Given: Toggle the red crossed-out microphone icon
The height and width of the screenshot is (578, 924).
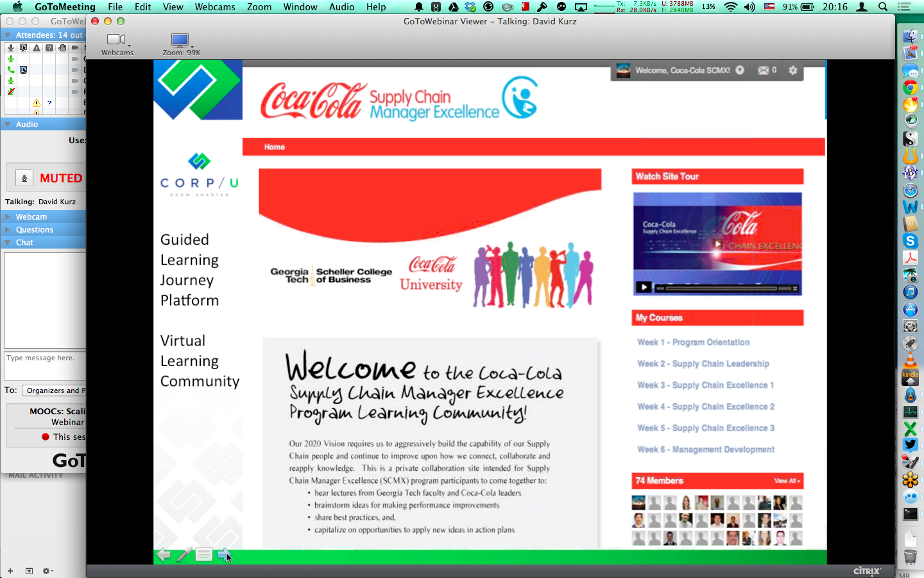Looking at the screenshot, I should pyautogui.click(x=11, y=92).
